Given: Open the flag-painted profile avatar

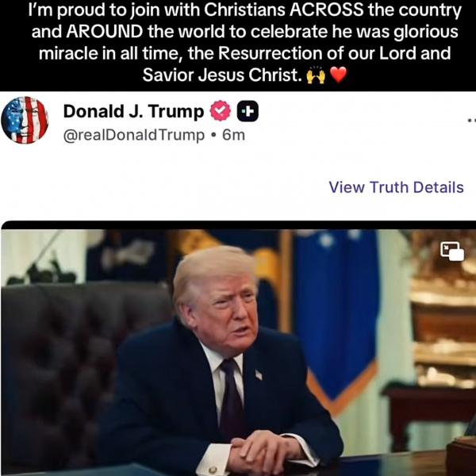Looking at the screenshot, I should 25,120.
